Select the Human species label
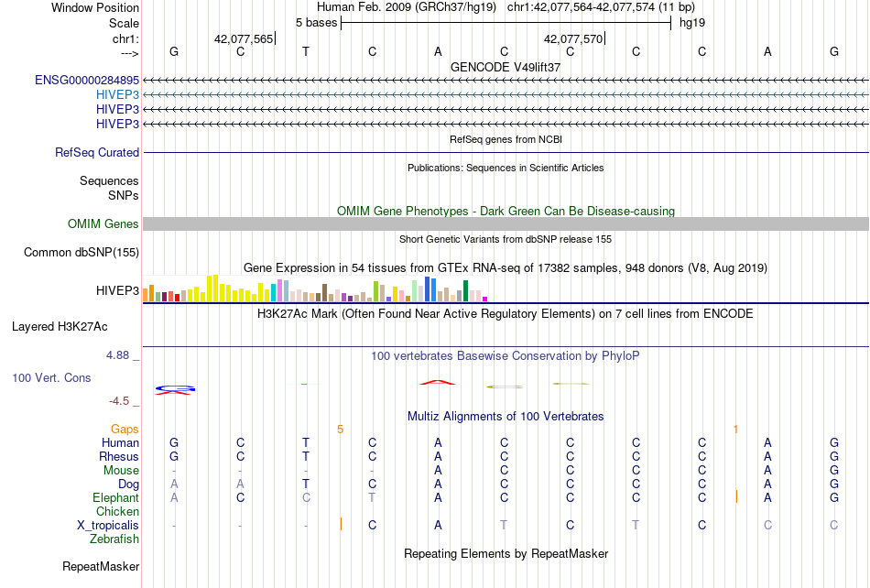 click(x=120, y=442)
